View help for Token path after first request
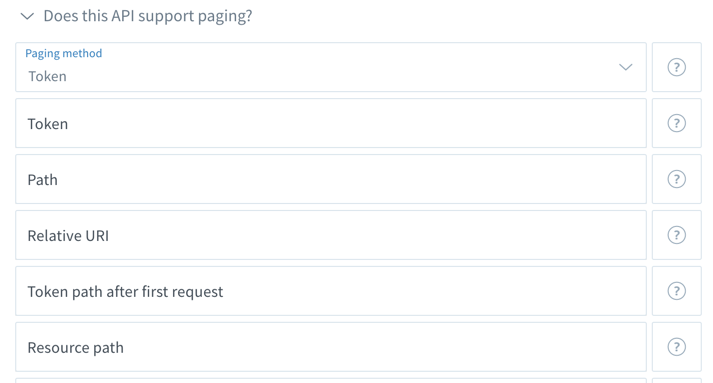This screenshot has height=383, width=713. tap(677, 291)
